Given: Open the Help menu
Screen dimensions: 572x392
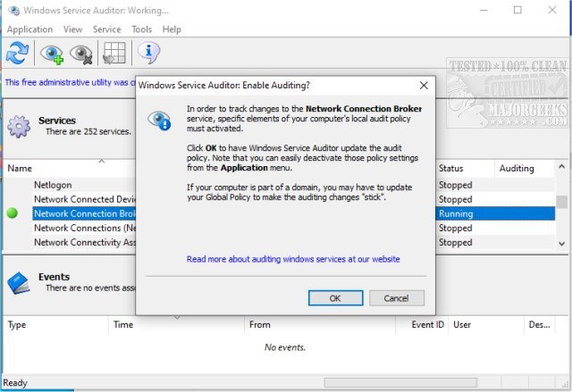Looking at the screenshot, I should 172,29.
